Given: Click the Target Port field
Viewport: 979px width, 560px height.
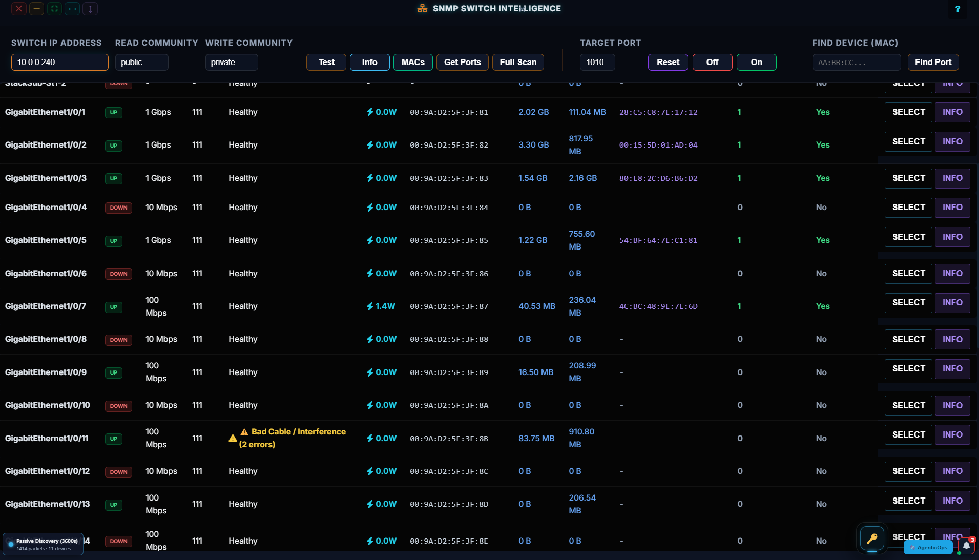Looking at the screenshot, I should [x=597, y=62].
